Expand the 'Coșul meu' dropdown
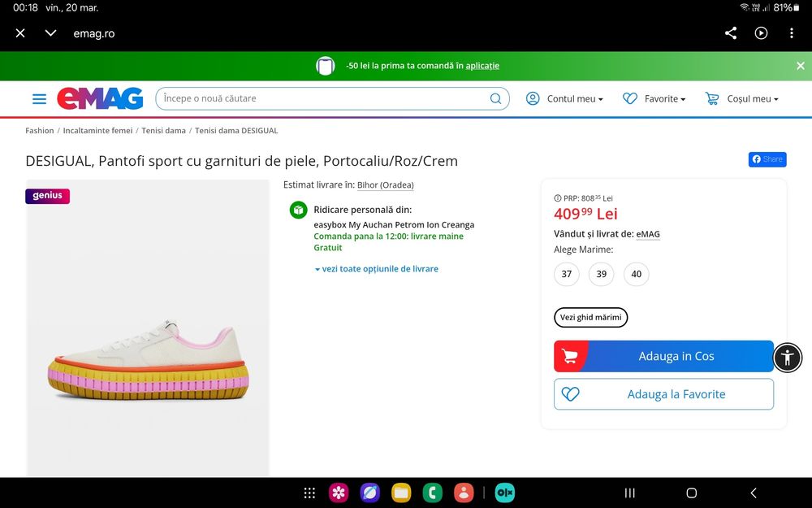Viewport: 812px width, 508px height. 753,98
